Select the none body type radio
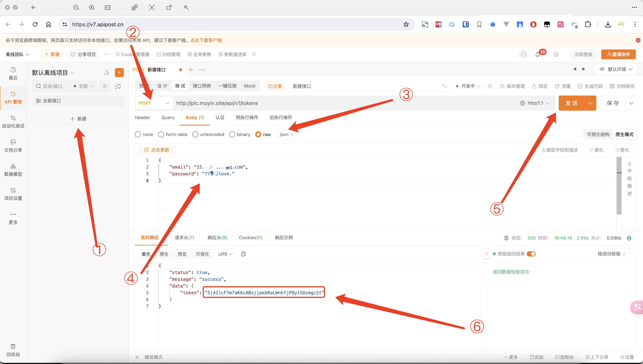 click(x=138, y=134)
